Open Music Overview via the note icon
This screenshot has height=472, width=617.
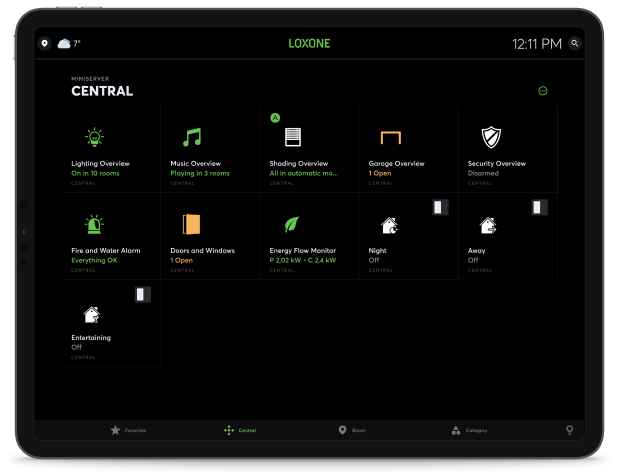[192, 137]
